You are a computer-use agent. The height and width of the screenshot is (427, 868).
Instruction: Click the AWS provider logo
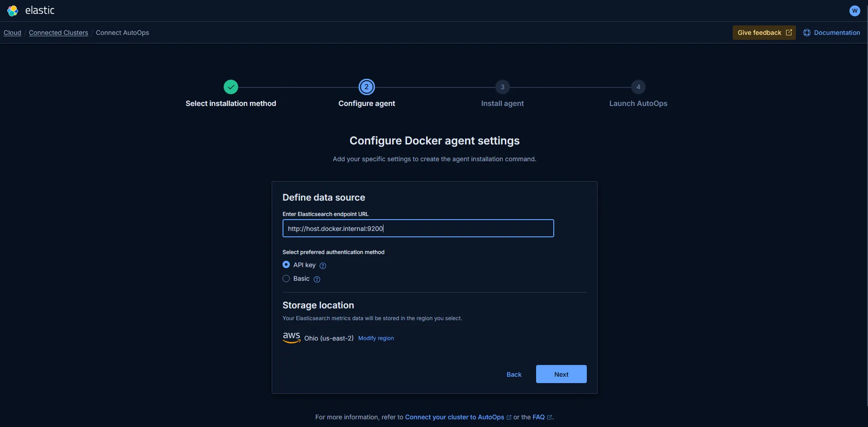pos(292,337)
